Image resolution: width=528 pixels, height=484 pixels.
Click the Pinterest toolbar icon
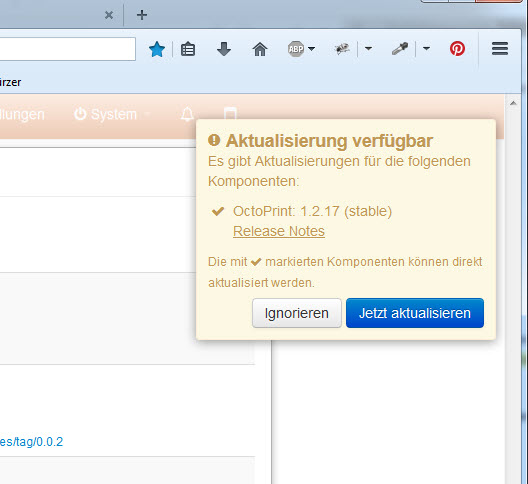[457, 49]
